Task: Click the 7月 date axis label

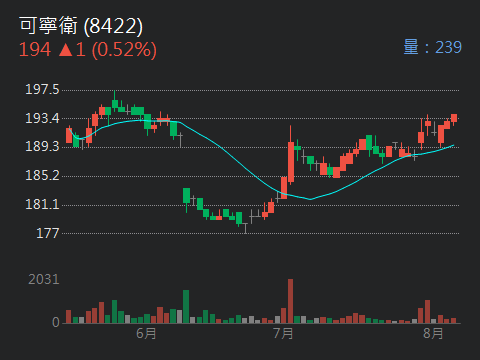Action: click(283, 333)
